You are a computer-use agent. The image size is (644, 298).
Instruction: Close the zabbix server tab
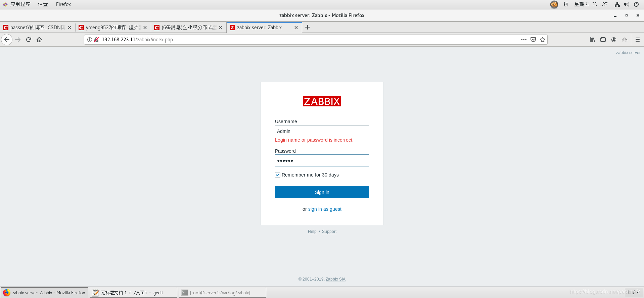pos(296,28)
